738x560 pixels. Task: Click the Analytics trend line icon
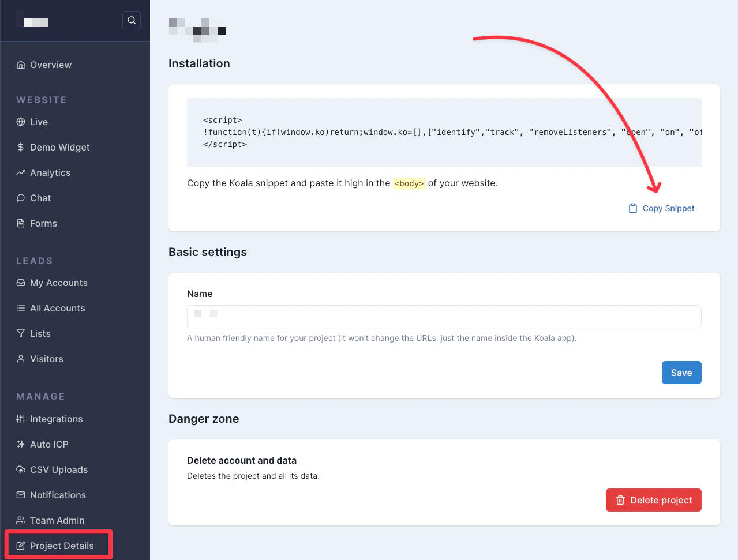[x=21, y=172]
